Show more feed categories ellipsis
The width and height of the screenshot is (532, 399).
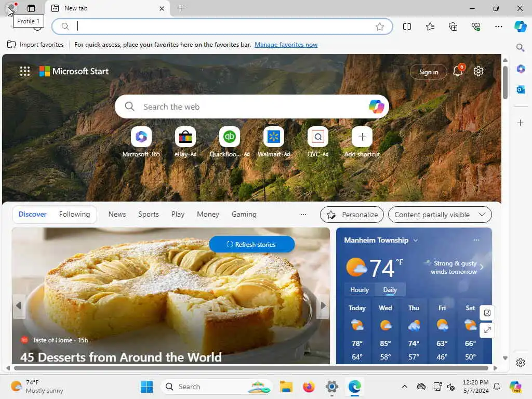tap(303, 215)
